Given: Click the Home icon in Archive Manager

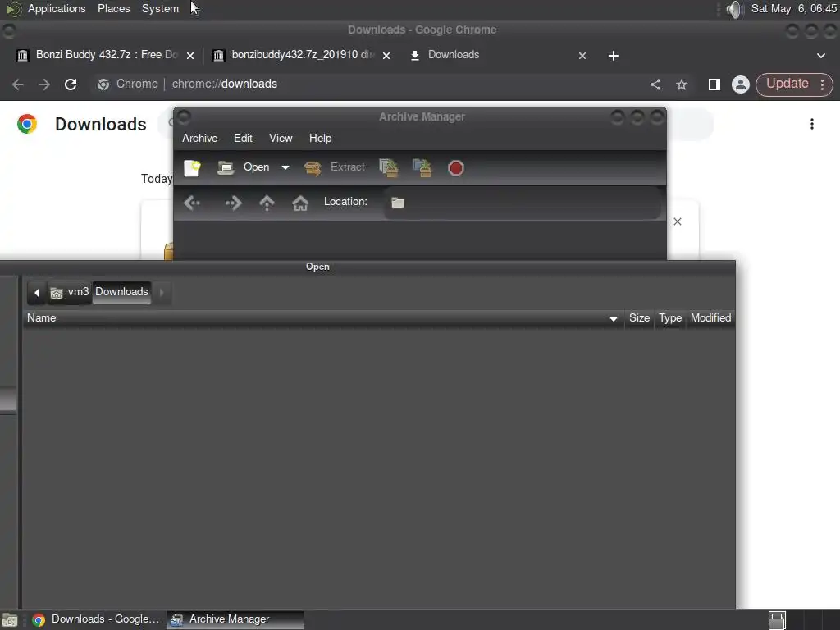Looking at the screenshot, I should (x=300, y=203).
